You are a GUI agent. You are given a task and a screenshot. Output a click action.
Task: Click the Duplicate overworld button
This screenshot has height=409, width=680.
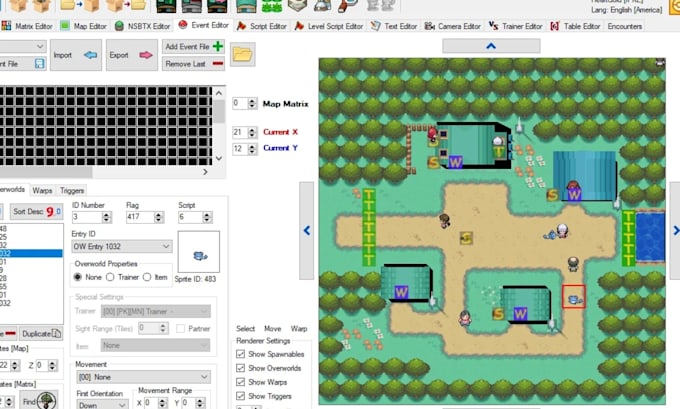point(41,334)
